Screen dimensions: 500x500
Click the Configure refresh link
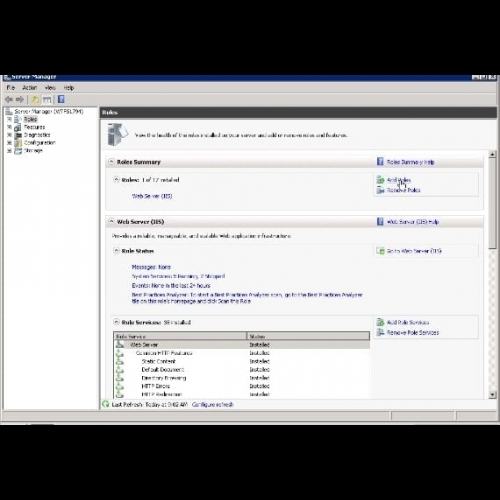click(x=212, y=404)
